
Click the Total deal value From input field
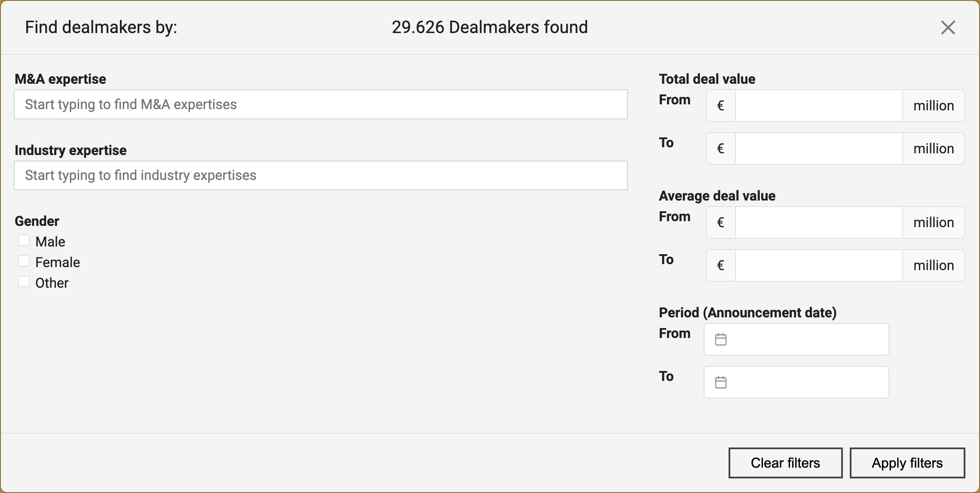[x=818, y=106]
